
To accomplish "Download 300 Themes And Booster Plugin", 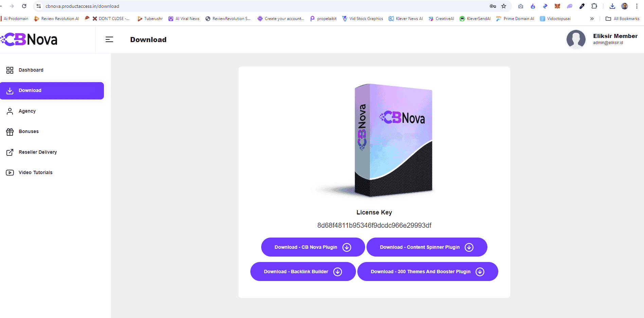I will 428,272.
